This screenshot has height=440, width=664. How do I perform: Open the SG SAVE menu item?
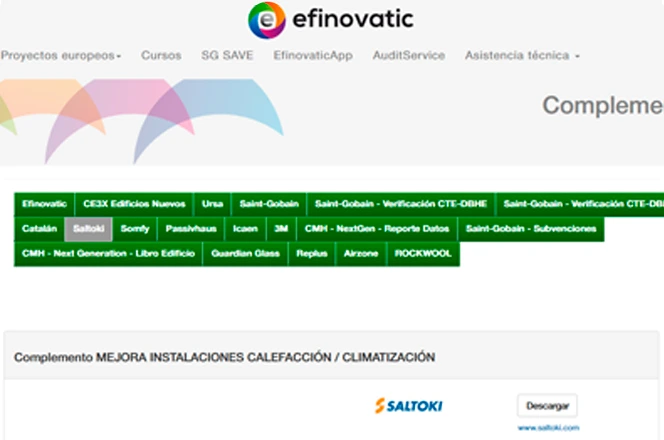tap(227, 55)
